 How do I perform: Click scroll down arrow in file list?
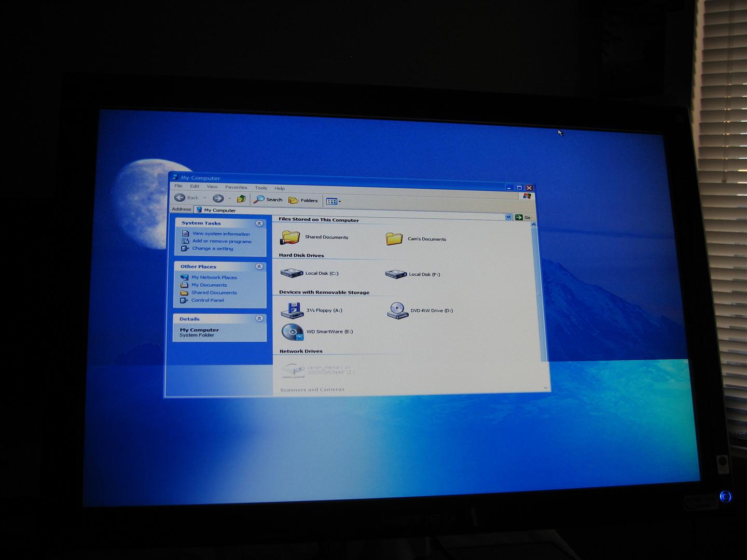tap(546, 387)
